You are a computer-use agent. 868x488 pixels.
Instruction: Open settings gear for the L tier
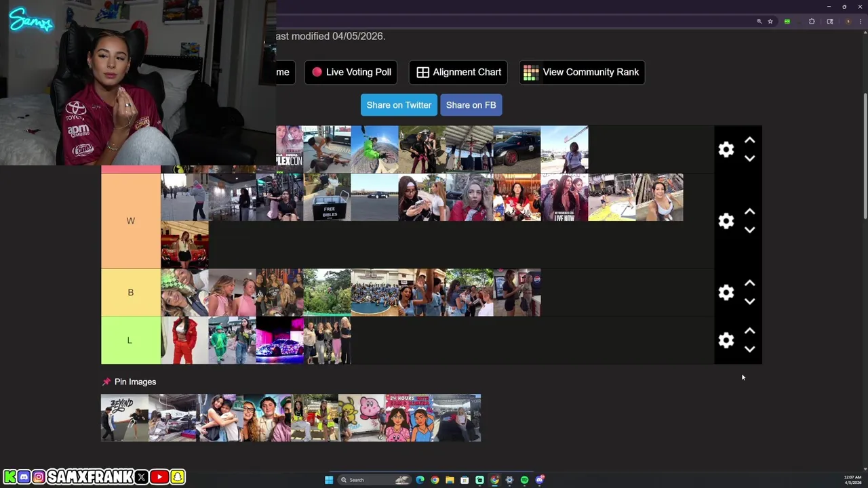tap(726, 340)
